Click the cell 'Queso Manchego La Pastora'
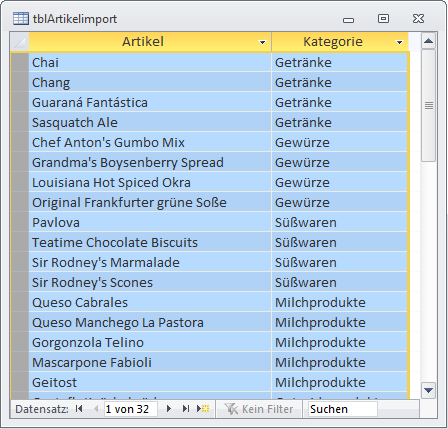This screenshot has height=429, width=448. pos(150,322)
